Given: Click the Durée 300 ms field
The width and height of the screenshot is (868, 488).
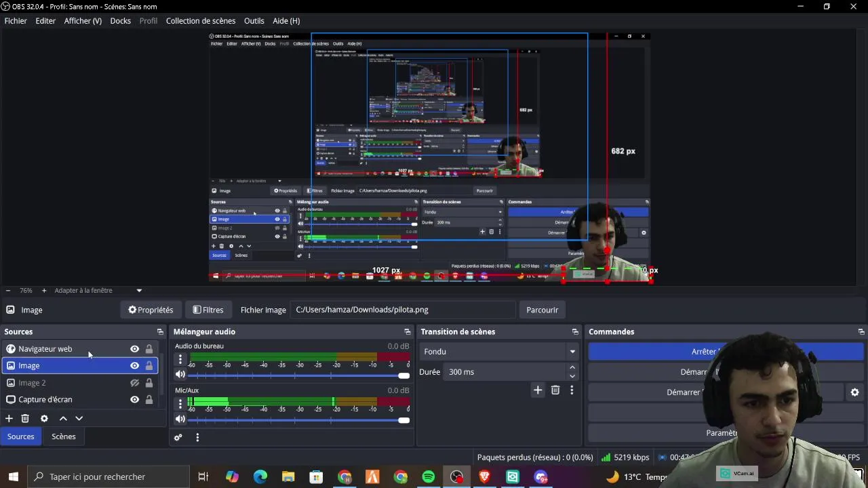Looking at the screenshot, I should (x=505, y=372).
